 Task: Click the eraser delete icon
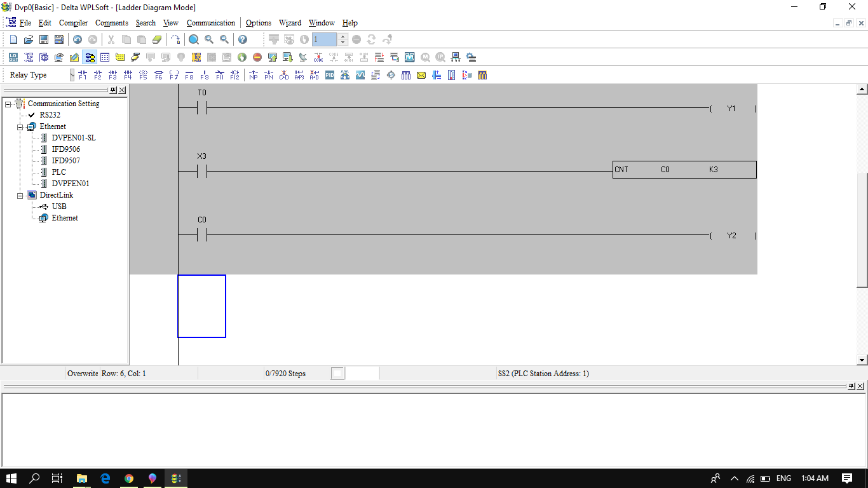[x=157, y=39]
